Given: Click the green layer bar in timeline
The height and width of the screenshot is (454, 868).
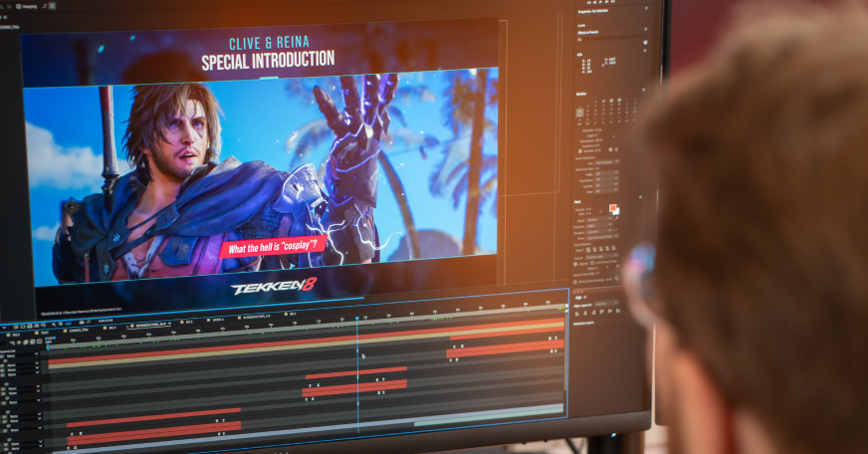Looking at the screenshot, I should [x=487, y=416].
